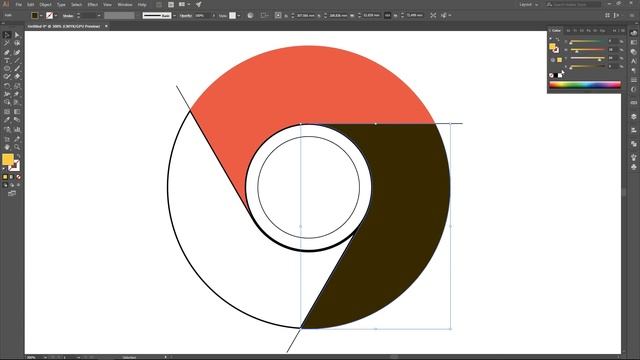640x360 pixels.
Task: Choose the Column Graph tool
Action: [17, 129]
